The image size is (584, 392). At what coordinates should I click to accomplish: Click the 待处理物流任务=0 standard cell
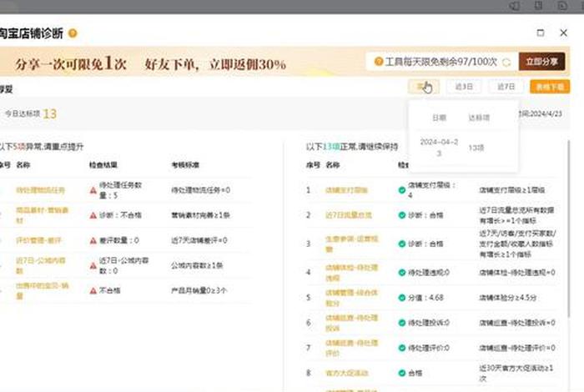coord(201,190)
